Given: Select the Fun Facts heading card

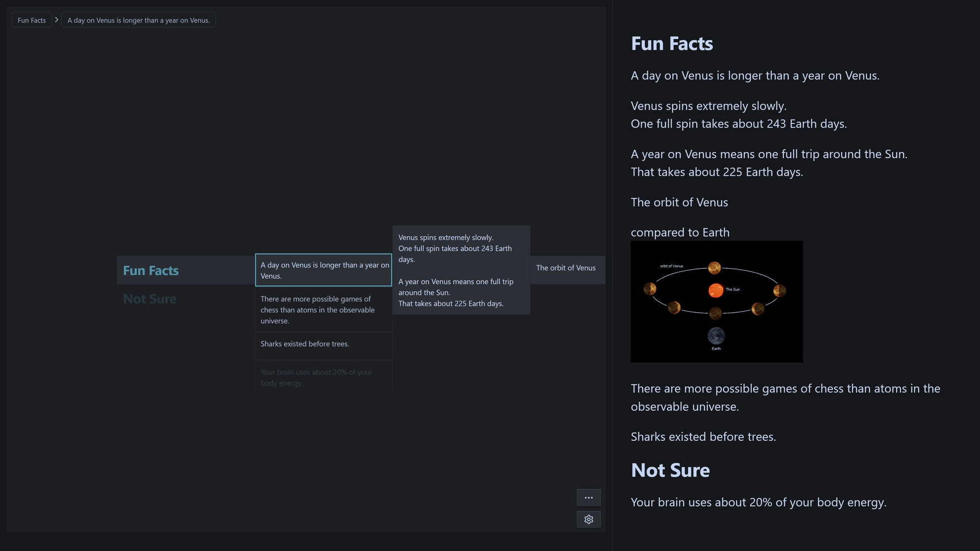Looking at the screenshot, I should click(185, 270).
